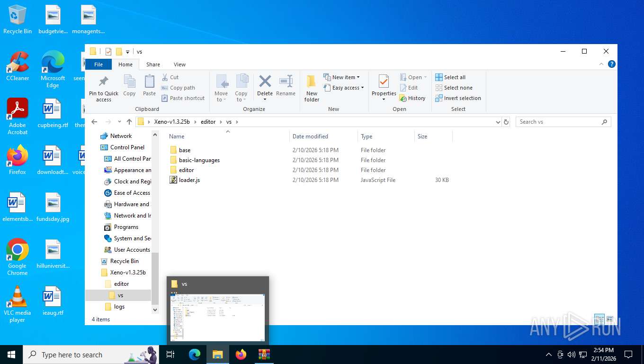Click the Rename ribbon icon
The height and width of the screenshot is (364, 644).
[x=286, y=85]
